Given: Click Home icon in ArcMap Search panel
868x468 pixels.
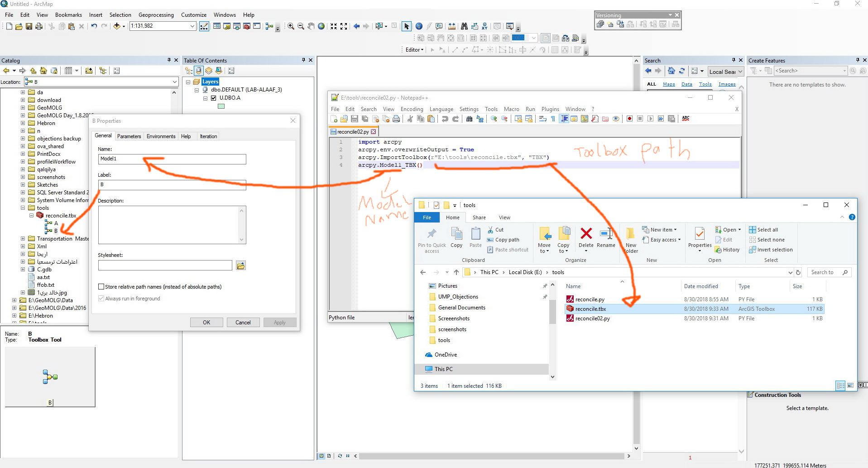Looking at the screenshot, I should pos(671,71).
